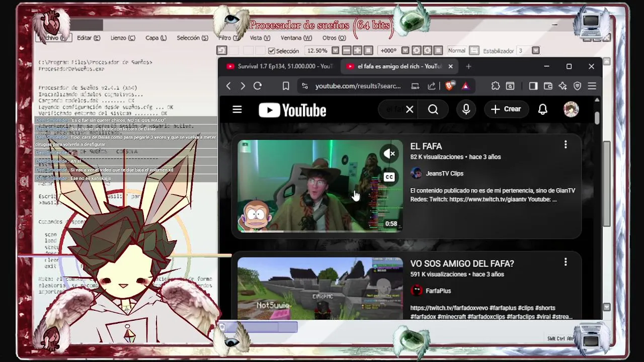The height and width of the screenshot is (362, 644).
Task: Open Leo AI sparkle icon
Action: pyautogui.click(x=562, y=86)
